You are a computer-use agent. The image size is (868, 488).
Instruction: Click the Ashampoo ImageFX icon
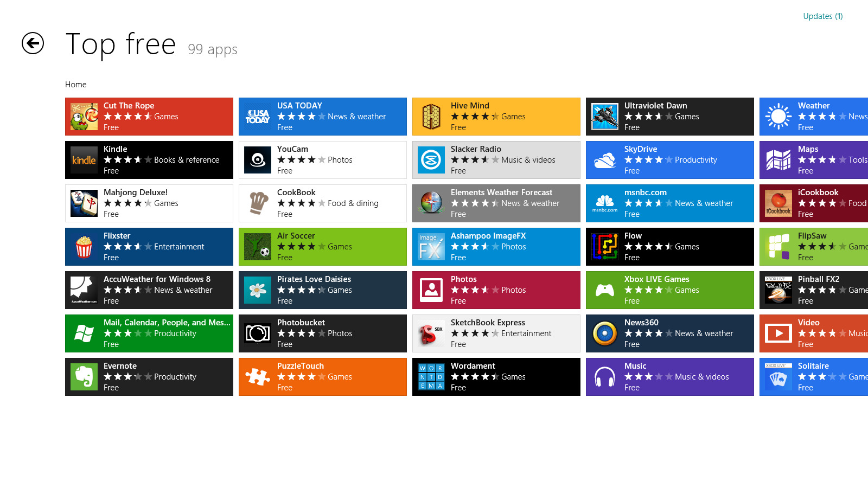[431, 247]
